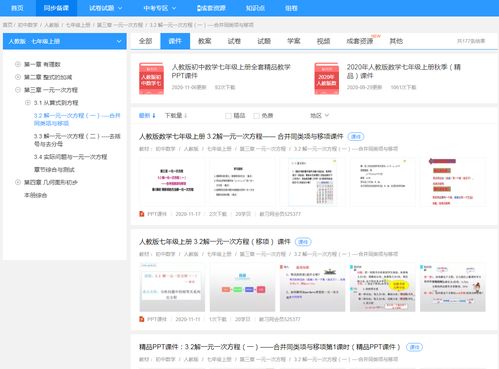
Task: Switch to the 视频 resource tab
Action: pyautogui.click(x=323, y=41)
